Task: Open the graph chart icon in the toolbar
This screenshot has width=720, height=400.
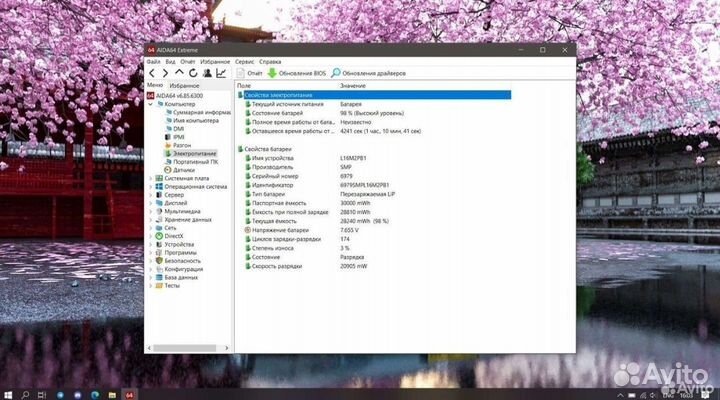Action: [221, 73]
